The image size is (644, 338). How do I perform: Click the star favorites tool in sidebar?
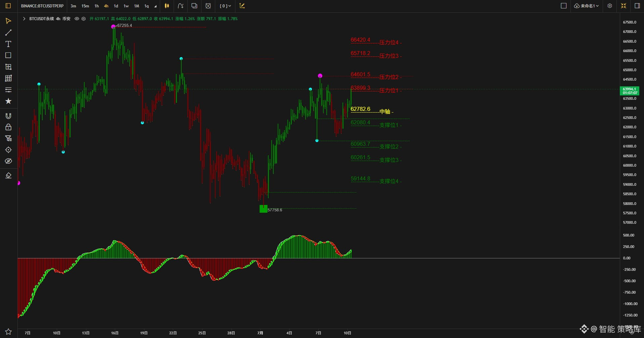pyautogui.click(x=8, y=101)
